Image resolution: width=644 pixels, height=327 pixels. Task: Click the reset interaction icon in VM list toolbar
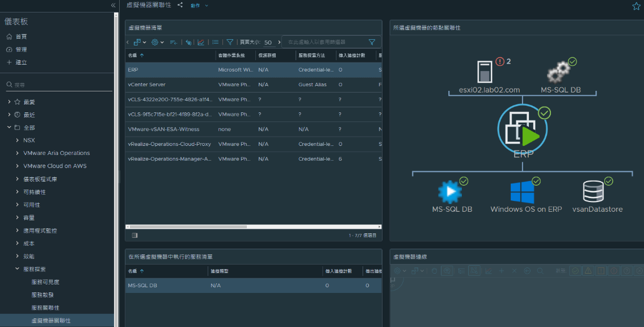coord(188,42)
